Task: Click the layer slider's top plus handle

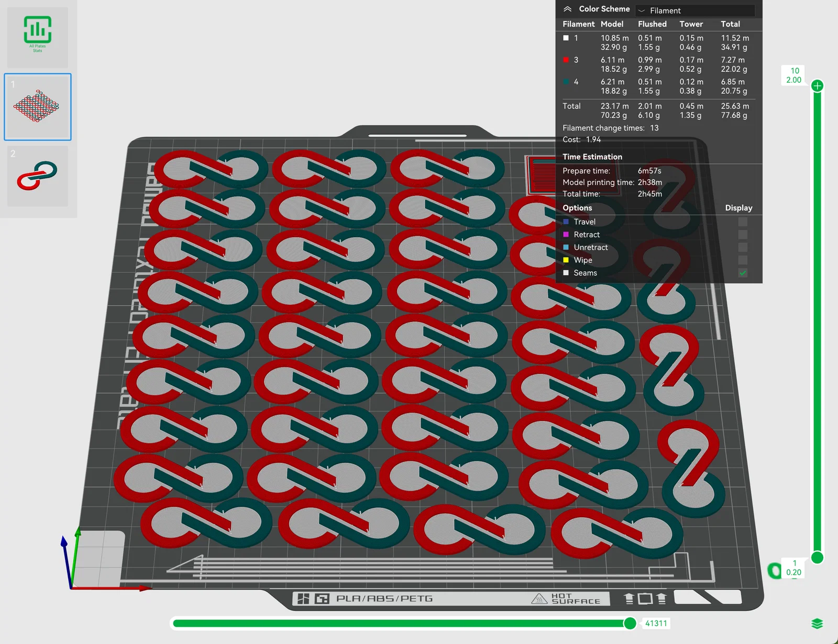Action: (x=817, y=86)
